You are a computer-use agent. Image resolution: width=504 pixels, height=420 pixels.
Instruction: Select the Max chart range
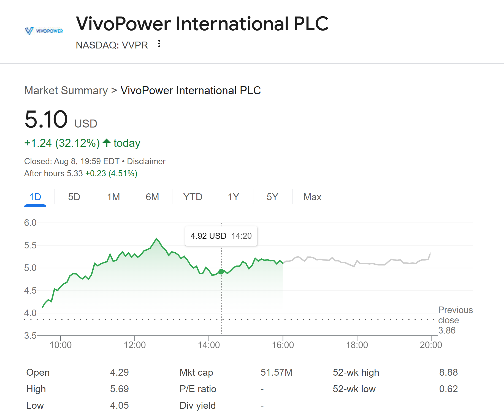pos(312,197)
